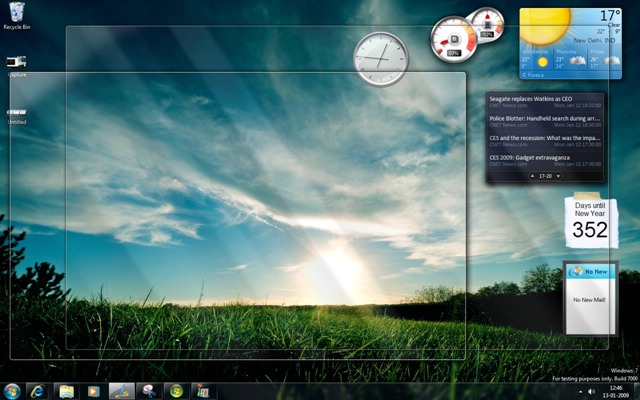
Task: Open the Windows Start orb
Action: tap(11, 391)
